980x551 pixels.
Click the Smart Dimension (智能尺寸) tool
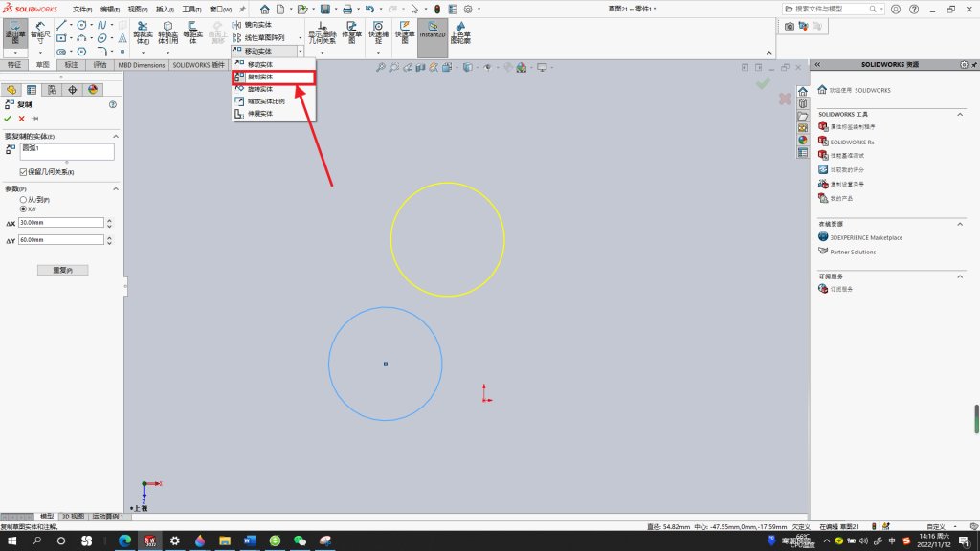coord(40,33)
